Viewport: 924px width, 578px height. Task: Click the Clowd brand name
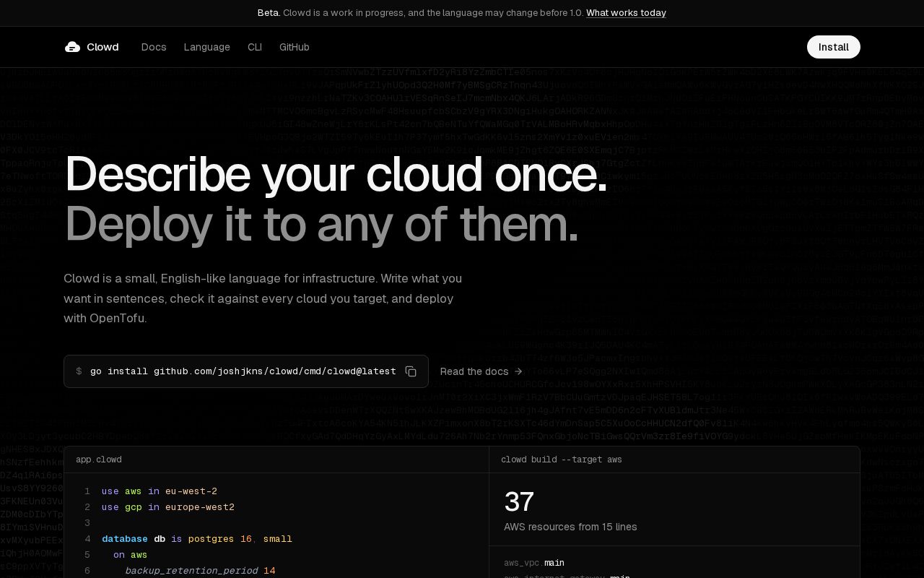click(x=103, y=47)
